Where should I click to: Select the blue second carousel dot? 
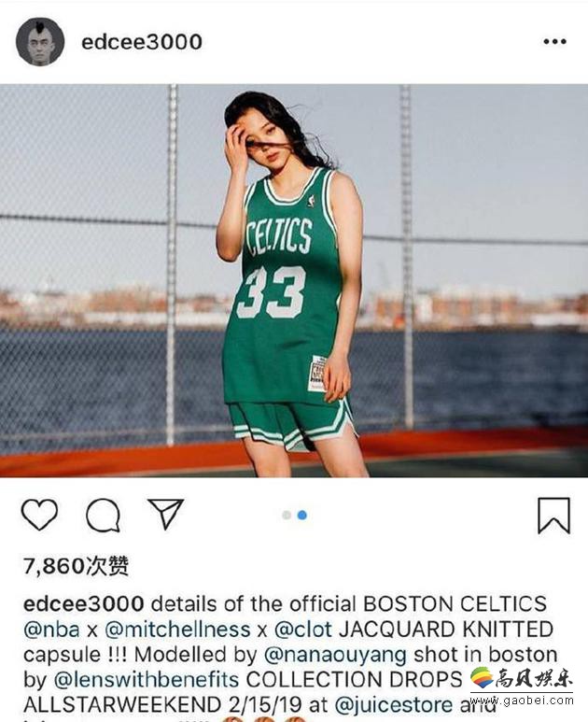302,515
